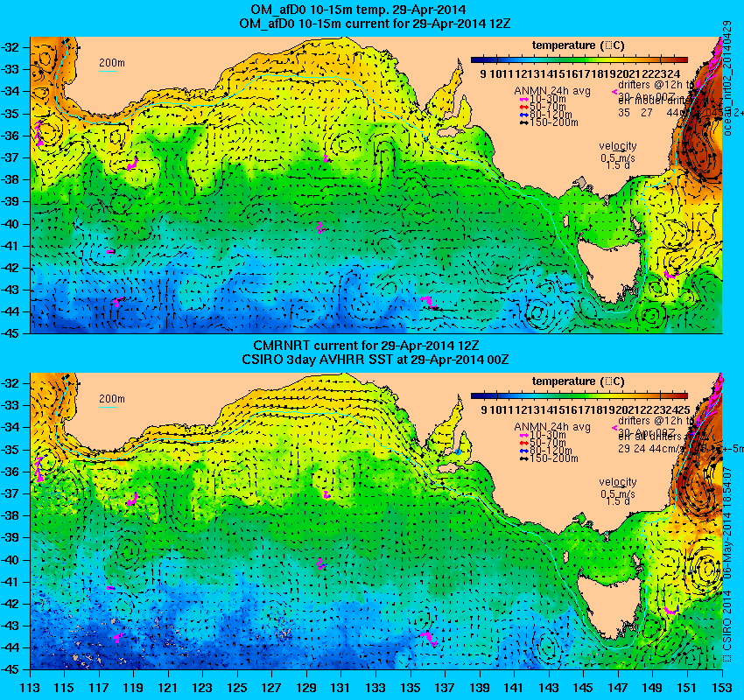The width and height of the screenshot is (744, 700).
Task: Click the velocity scale arrow in top panel
Action: coord(618,151)
